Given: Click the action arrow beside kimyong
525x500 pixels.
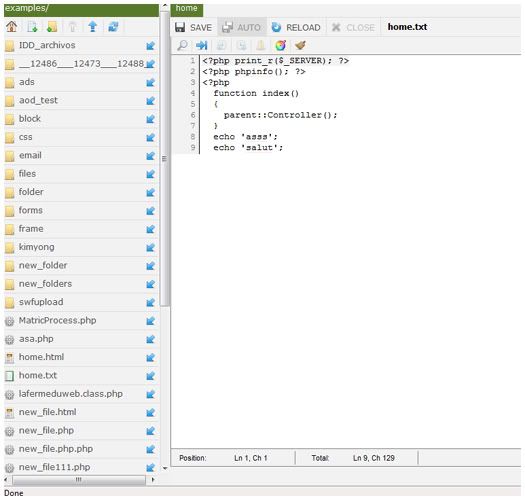Looking at the screenshot, I should point(151,247).
